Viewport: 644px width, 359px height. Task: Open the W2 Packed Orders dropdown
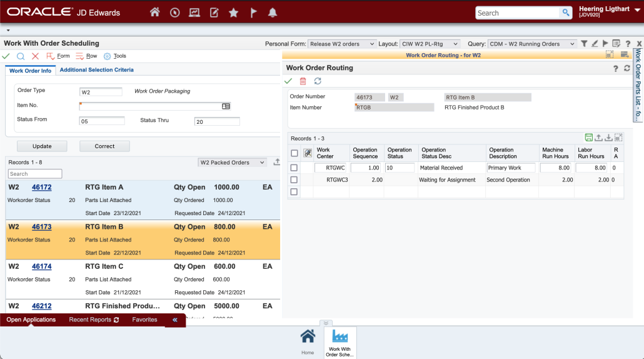pyautogui.click(x=233, y=163)
